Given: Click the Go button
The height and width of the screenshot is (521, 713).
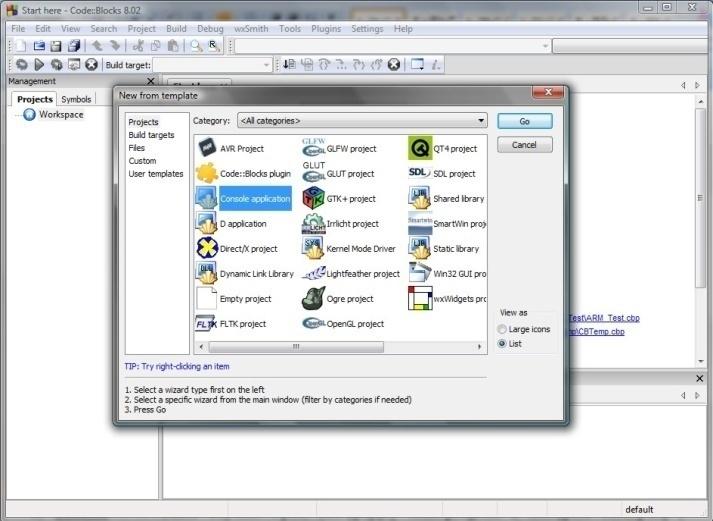Looking at the screenshot, I should pos(525,121).
